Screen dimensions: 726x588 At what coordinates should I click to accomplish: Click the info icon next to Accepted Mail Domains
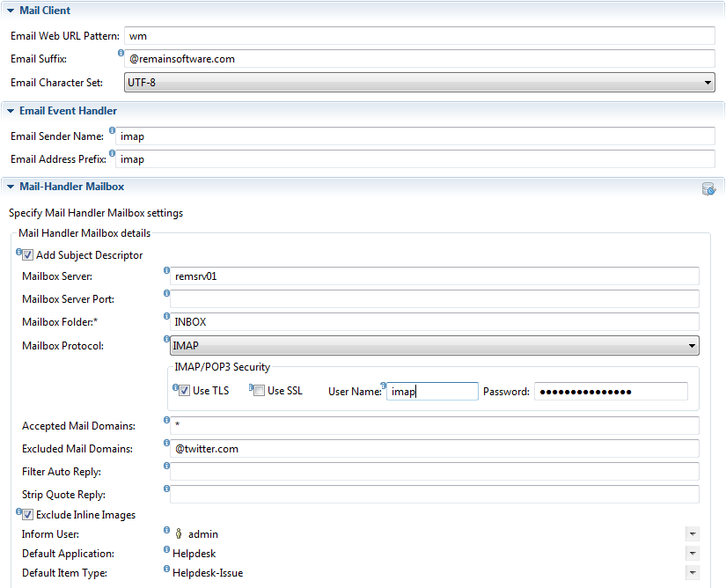tap(166, 421)
